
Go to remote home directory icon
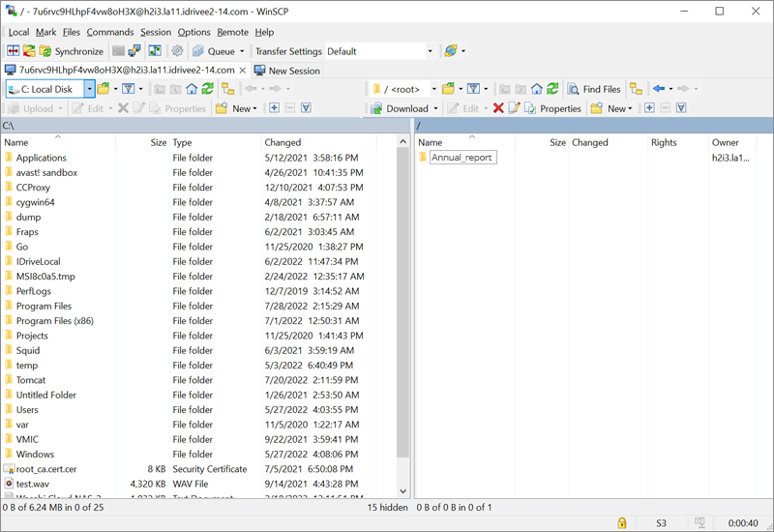537,89
